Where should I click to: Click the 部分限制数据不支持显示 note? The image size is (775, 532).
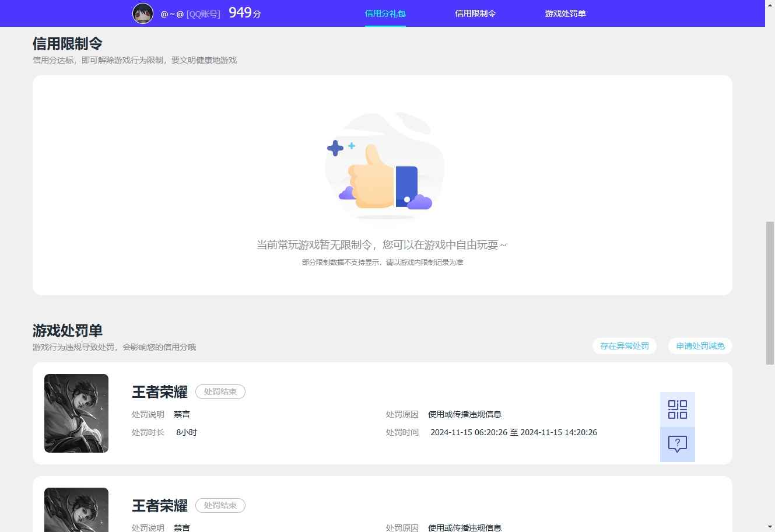tap(383, 262)
